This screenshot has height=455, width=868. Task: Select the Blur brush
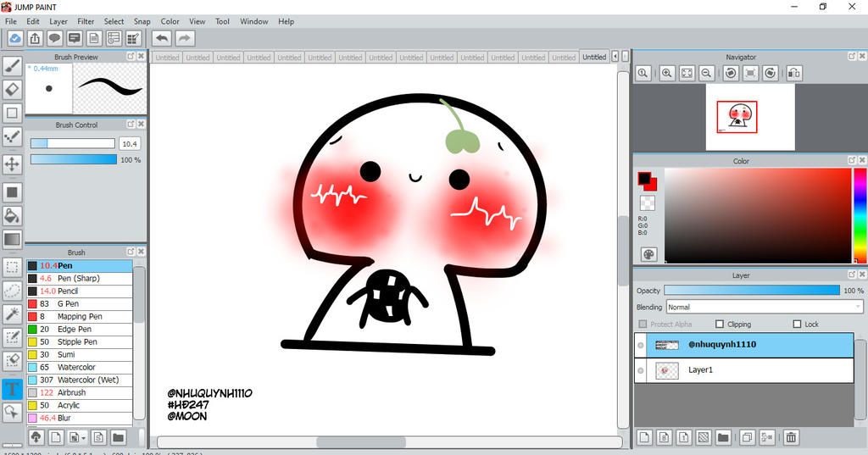80,418
